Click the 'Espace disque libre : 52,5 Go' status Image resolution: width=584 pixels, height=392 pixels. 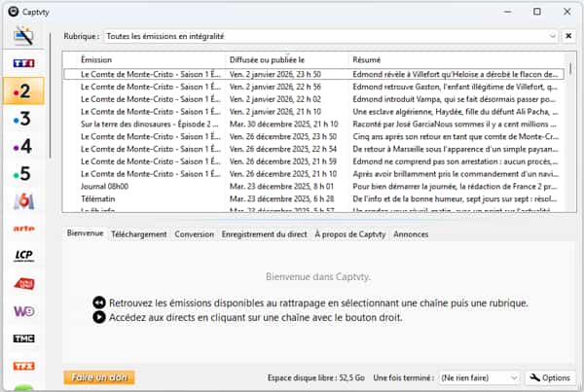(315, 377)
